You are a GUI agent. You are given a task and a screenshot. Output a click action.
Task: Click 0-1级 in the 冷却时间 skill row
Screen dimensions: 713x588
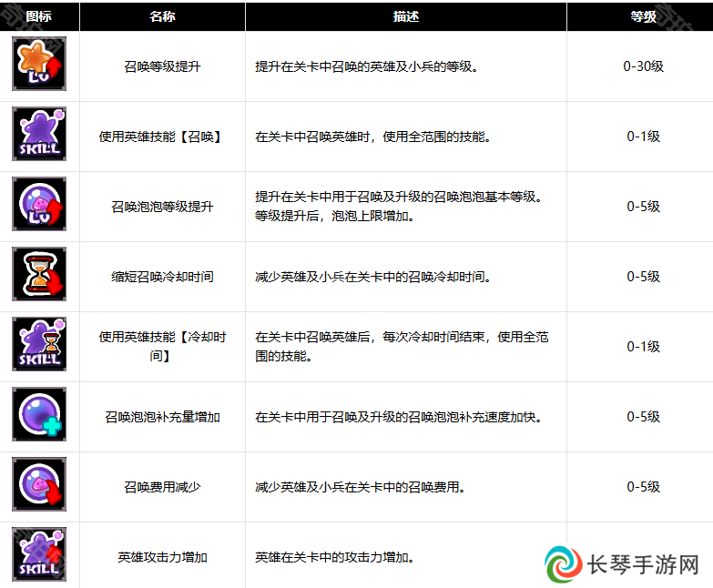[x=643, y=346]
